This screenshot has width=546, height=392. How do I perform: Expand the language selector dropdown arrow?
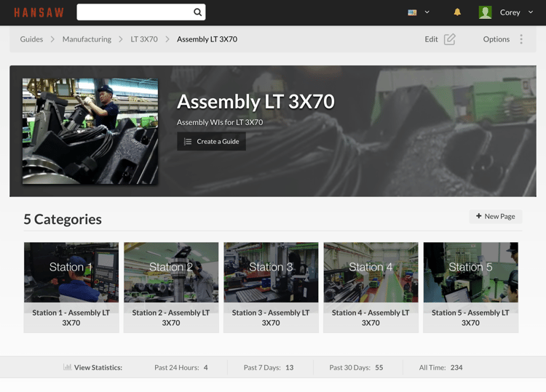coord(427,12)
